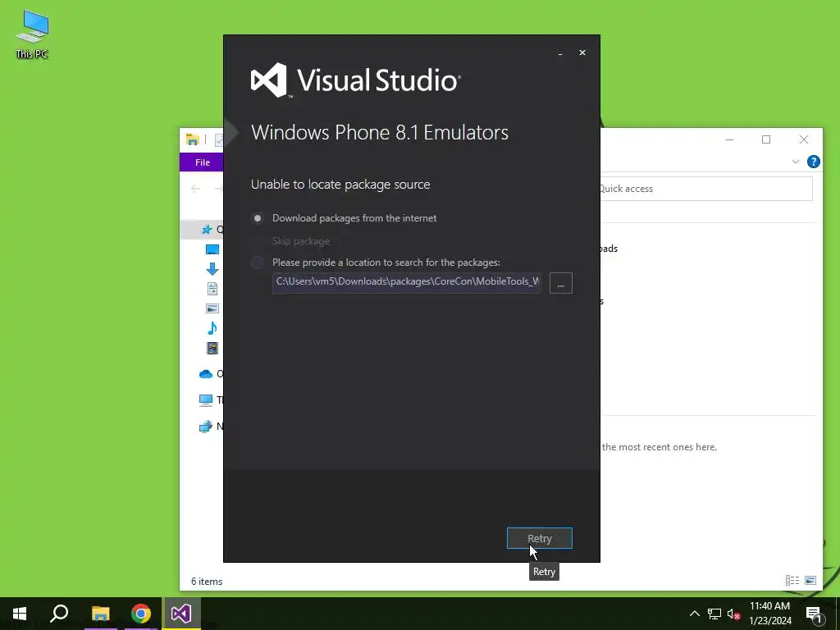Viewport: 840px width, 630px height.
Task: Expand the ribbon chevron in File Explorer
Action: [x=796, y=162]
